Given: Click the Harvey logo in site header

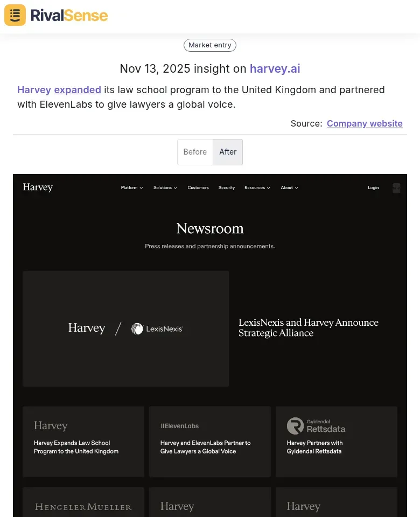Looking at the screenshot, I should tap(38, 187).
